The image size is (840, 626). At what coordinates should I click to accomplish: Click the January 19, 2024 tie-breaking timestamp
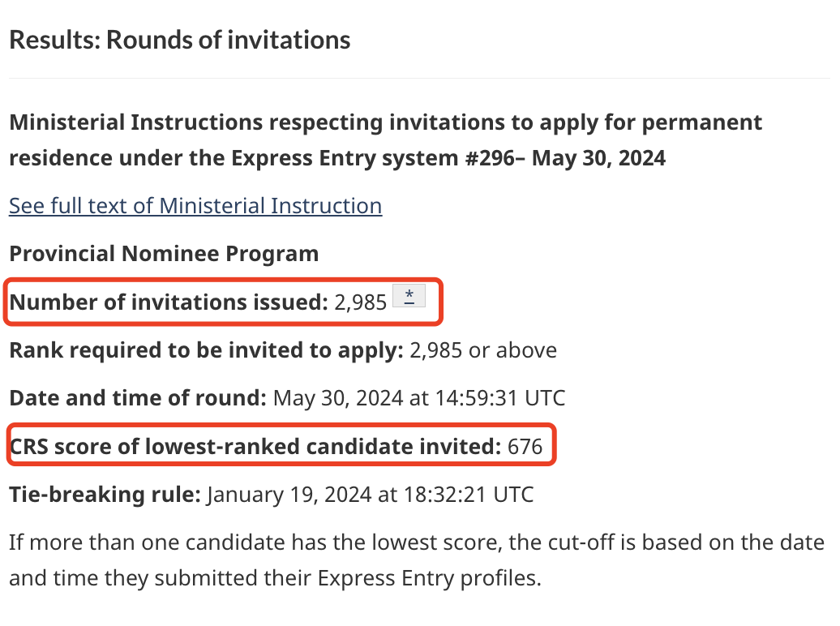click(371, 494)
